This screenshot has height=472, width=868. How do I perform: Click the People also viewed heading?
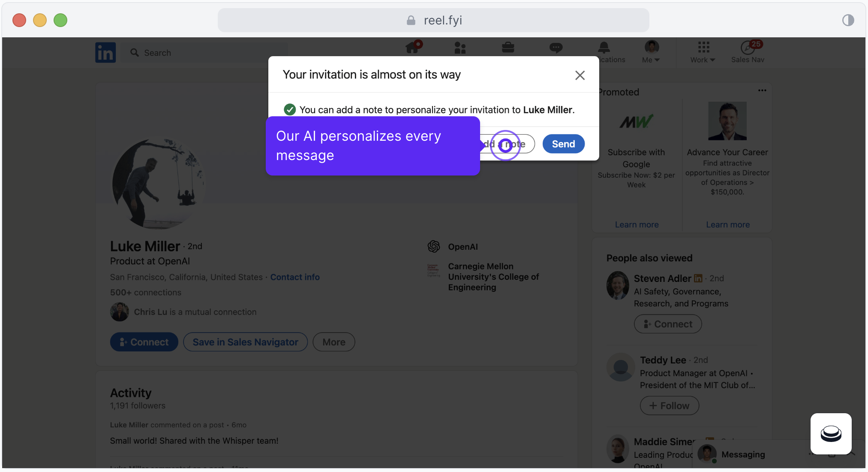click(x=649, y=258)
